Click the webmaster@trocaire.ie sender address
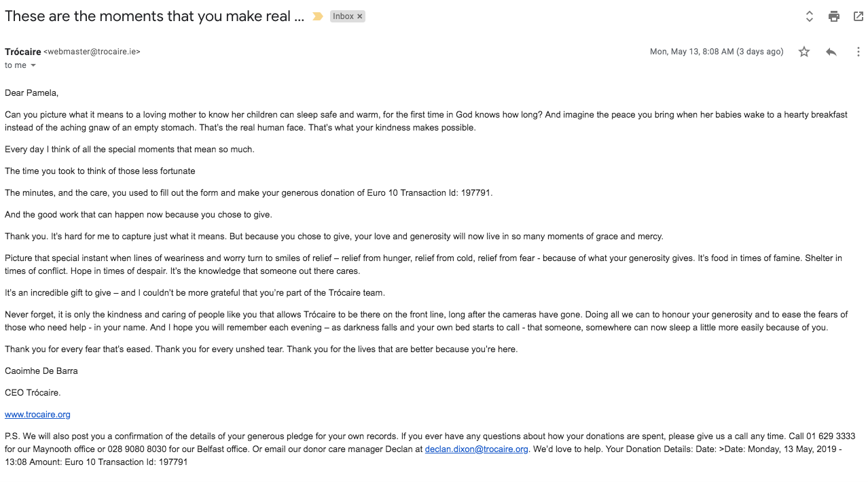The height and width of the screenshot is (482, 868). click(92, 52)
